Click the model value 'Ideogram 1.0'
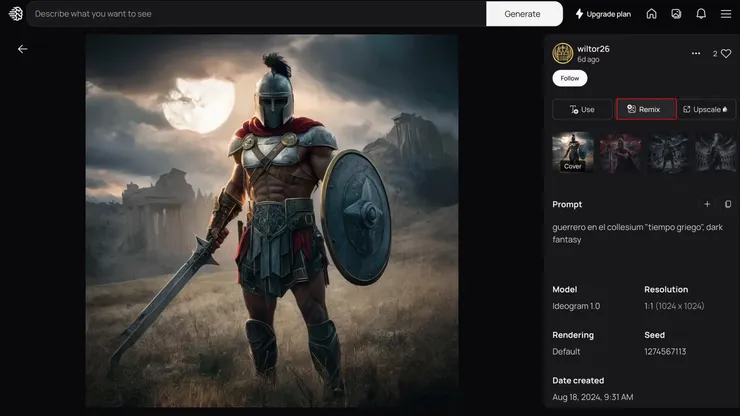This screenshot has width=740, height=416. coord(576,306)
